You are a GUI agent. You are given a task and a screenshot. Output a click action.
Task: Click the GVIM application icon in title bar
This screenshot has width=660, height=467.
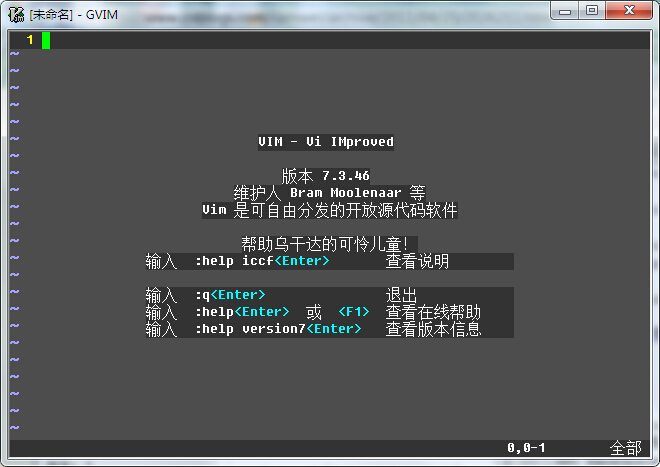coord(16,15)
